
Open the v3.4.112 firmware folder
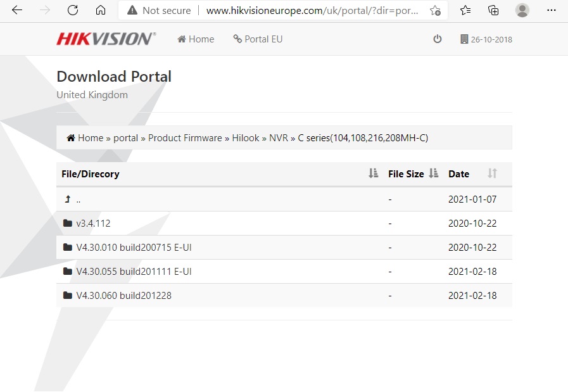pyautogui.click(x=92, y=223)
